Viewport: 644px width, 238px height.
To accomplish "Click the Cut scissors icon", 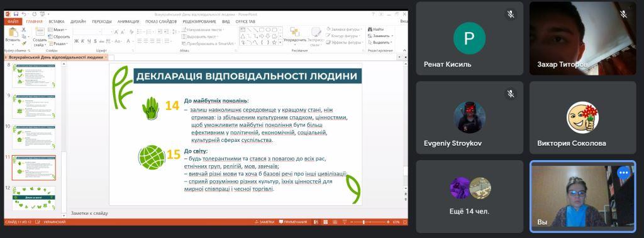I will 23,30.
